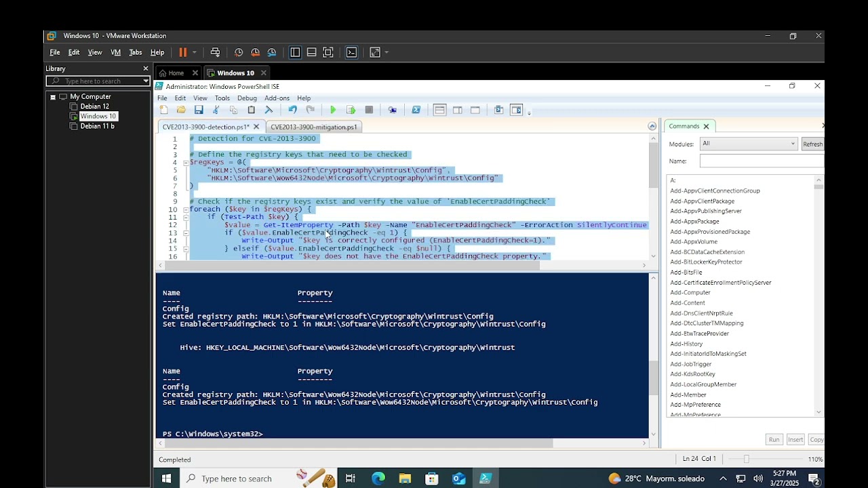Viewport: 868px width, 488px height.
Task: Show script pane maximized layout icon
Action: click(475, 110)
